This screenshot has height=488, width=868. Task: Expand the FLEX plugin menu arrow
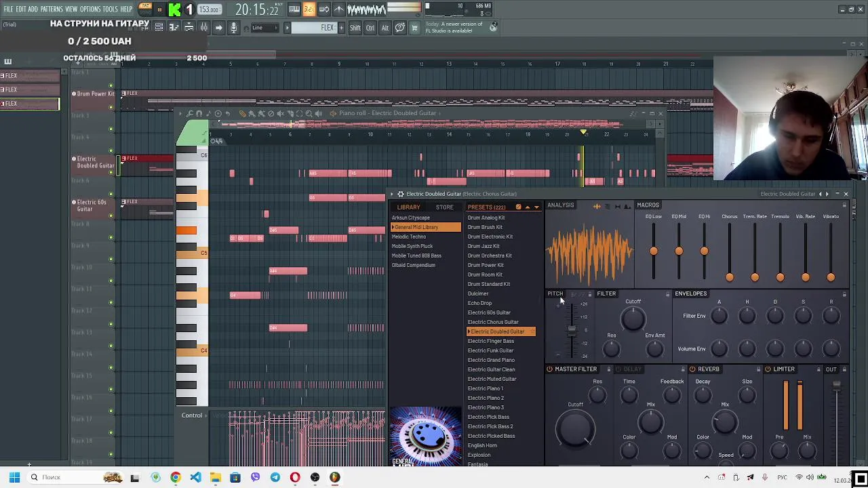coord(392,194)
